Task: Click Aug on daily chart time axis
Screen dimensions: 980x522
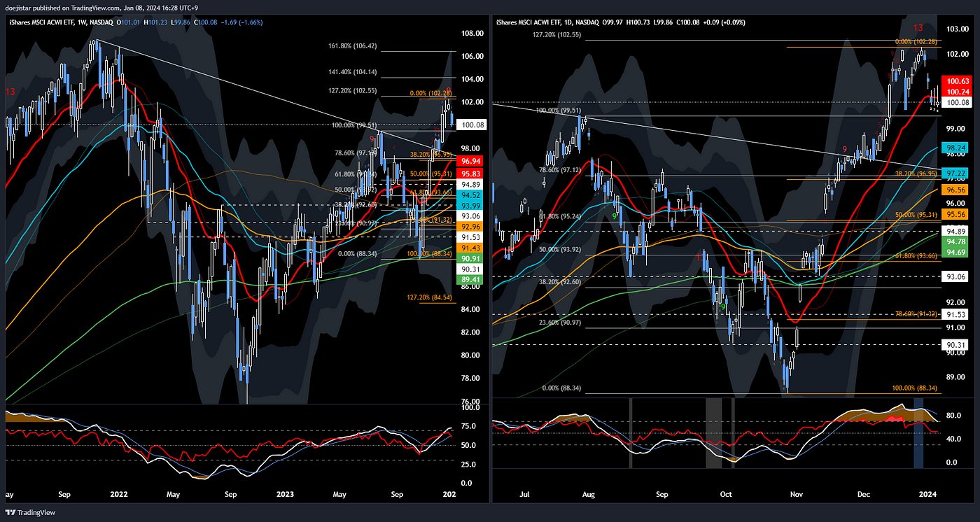Action: pos(589,494)
